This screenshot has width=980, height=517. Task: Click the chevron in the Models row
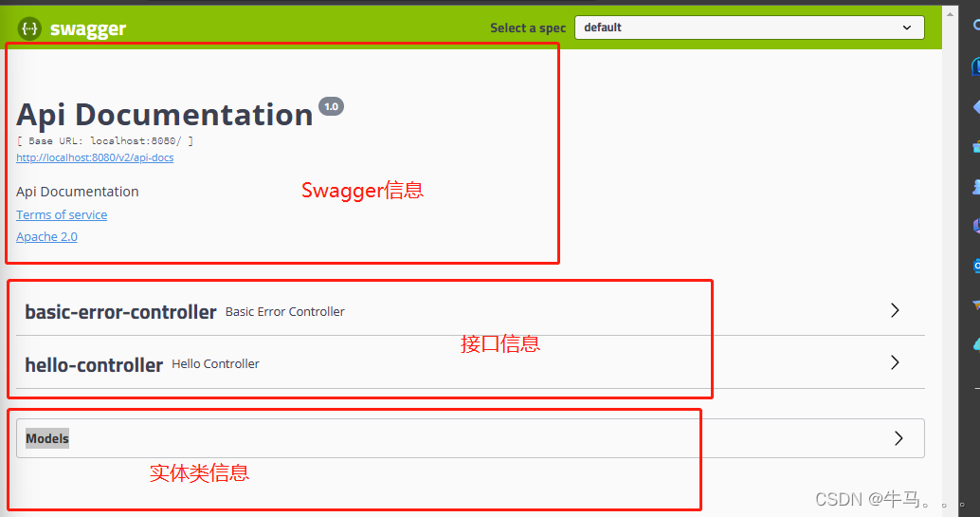(x=898, y=438)
